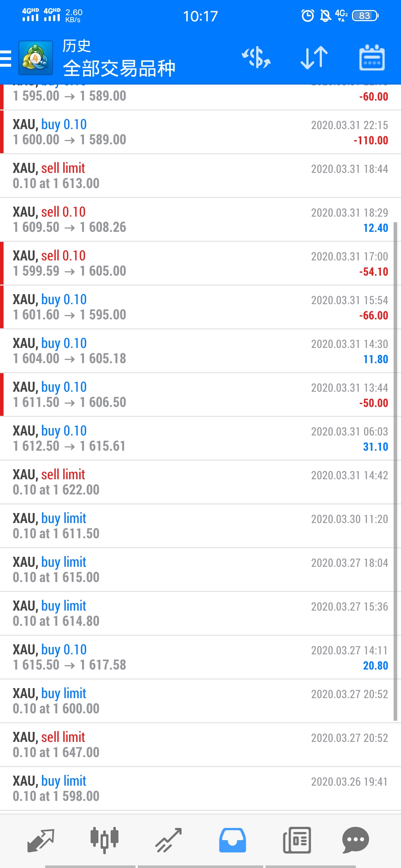401x868 pixels.
Task: Open the symbol filter dollar icon
Action: [256, 57]
